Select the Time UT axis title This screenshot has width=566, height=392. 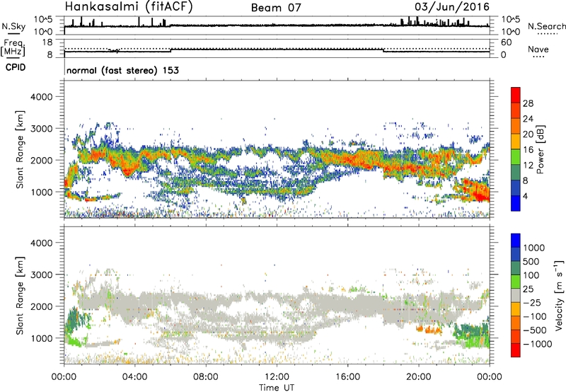(277, 388)
